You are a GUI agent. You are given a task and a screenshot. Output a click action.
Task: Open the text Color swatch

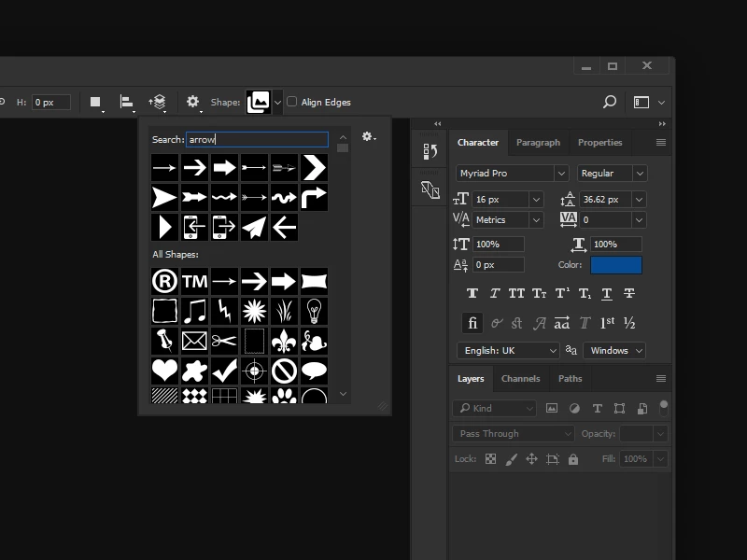pos(616,265)
